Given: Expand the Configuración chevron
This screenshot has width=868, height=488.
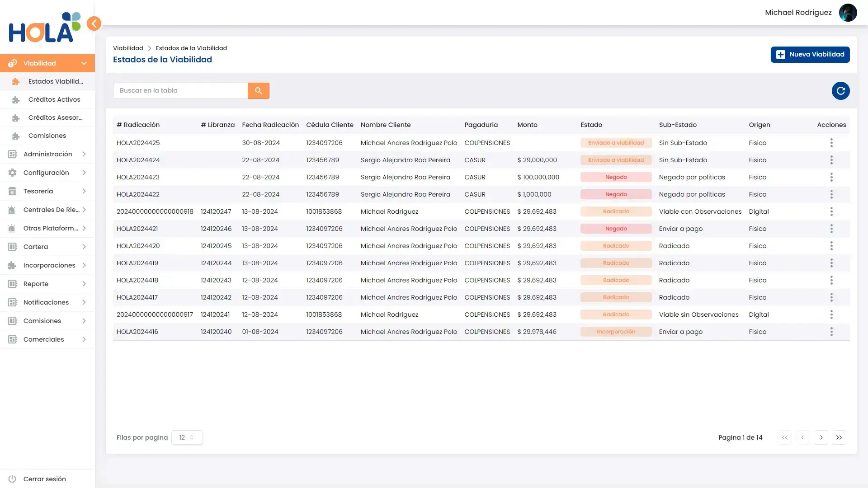Looking at the screenshot, I should coord(84,173).
